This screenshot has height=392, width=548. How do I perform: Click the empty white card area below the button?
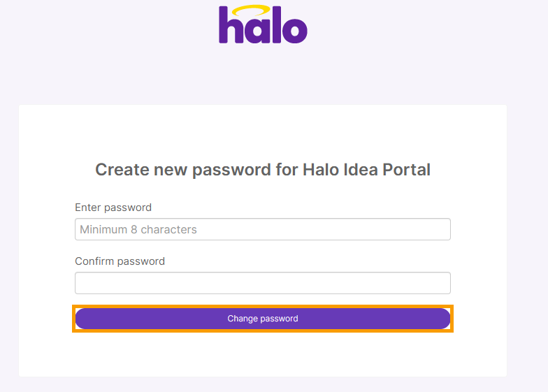click(x=263, y=355)
